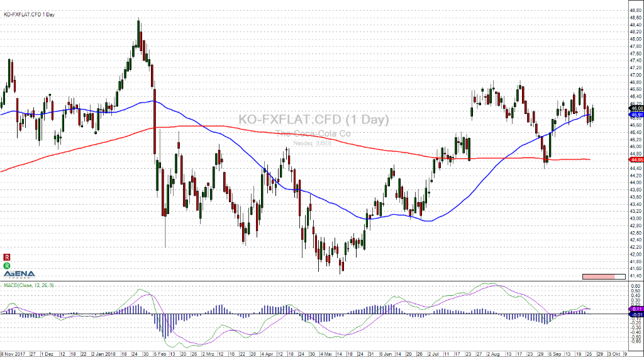Click the 8 Nov 2017 date label
Screen dimensions: 644x357
[13, 354]
